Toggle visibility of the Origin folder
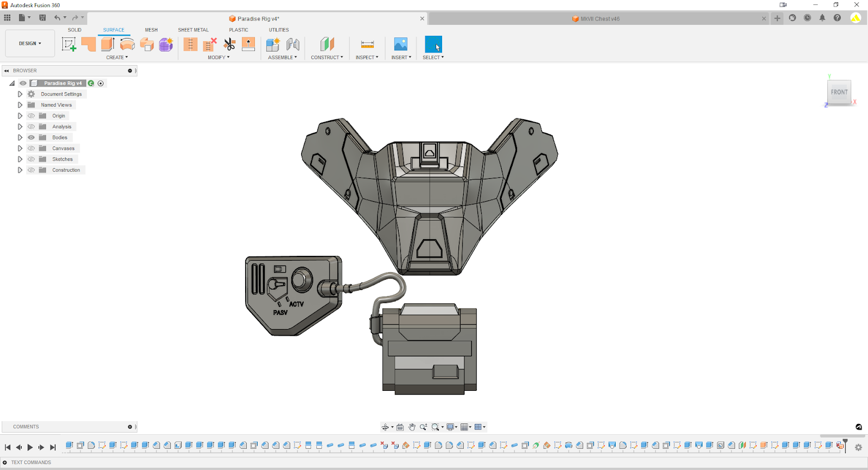Image resolution: width=868 pixels, height=470 pixels. [x=31, y=116]
